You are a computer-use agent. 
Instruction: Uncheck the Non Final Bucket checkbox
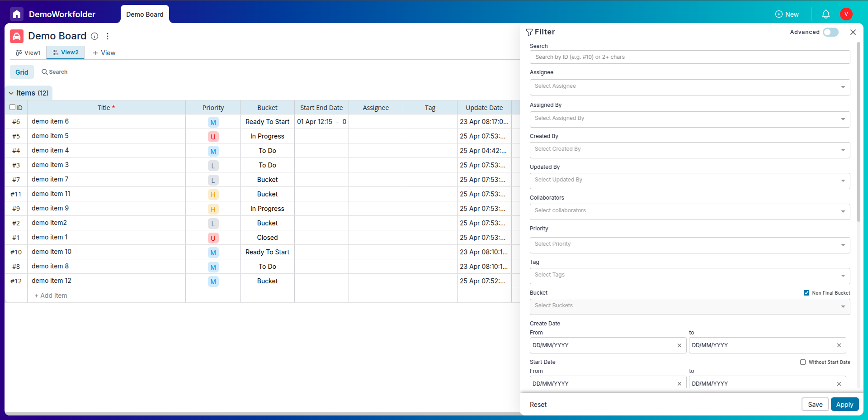pyautogui.click(x=807, y=293)
